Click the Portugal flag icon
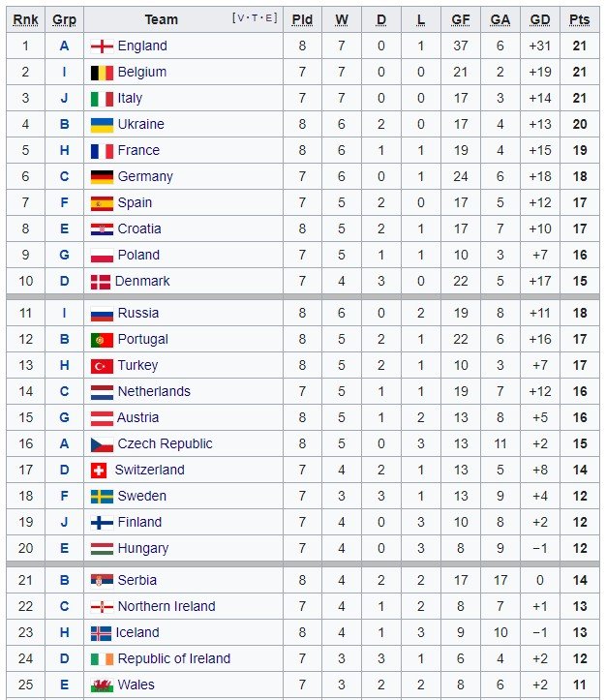Viewport: 606px width, 700px height. (x=102, y=339)
